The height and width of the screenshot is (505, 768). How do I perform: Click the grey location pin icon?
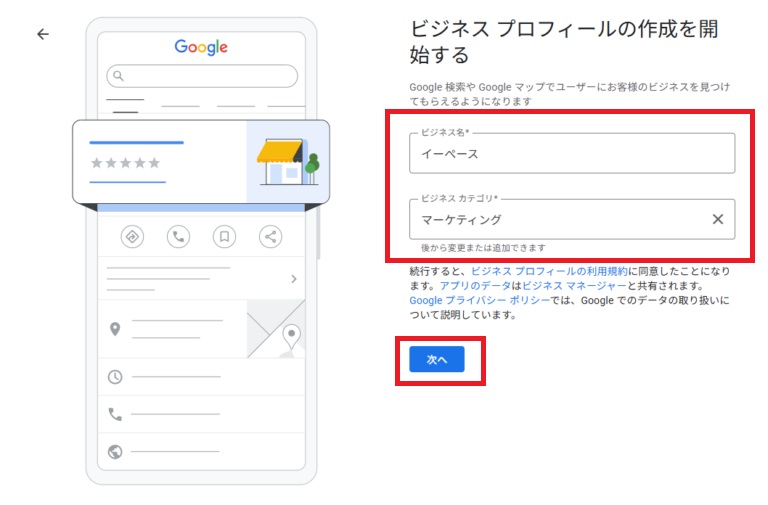coord(115,329)
